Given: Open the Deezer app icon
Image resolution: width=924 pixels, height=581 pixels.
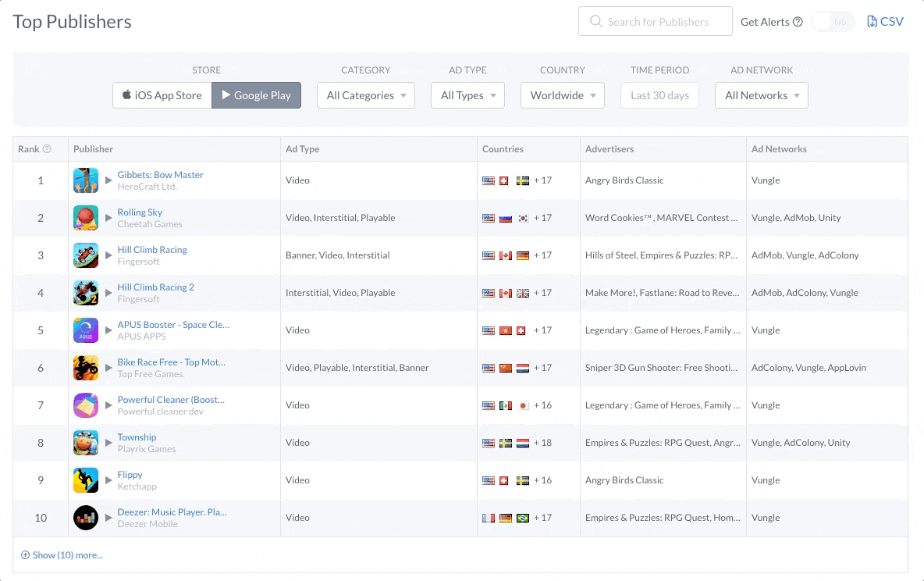Looking at the screenshot, I should click(85, 517).
